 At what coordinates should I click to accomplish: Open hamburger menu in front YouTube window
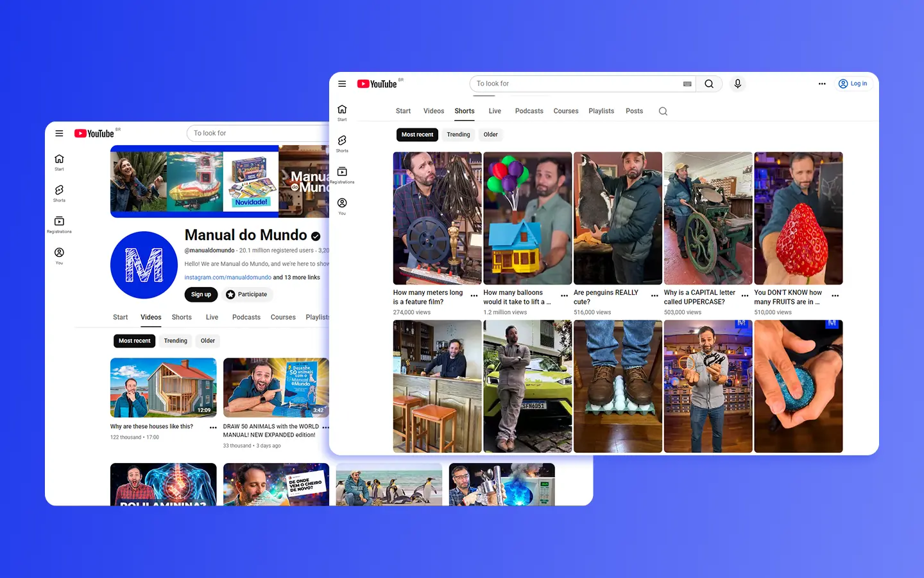coord(342,83)
